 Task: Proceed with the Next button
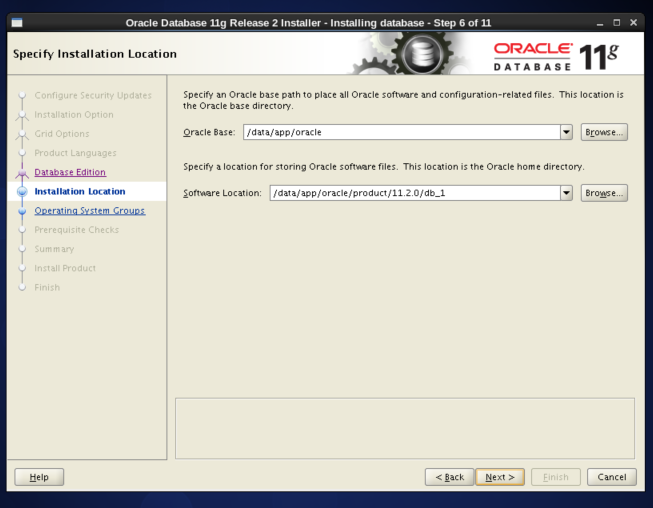click(500, 477)
